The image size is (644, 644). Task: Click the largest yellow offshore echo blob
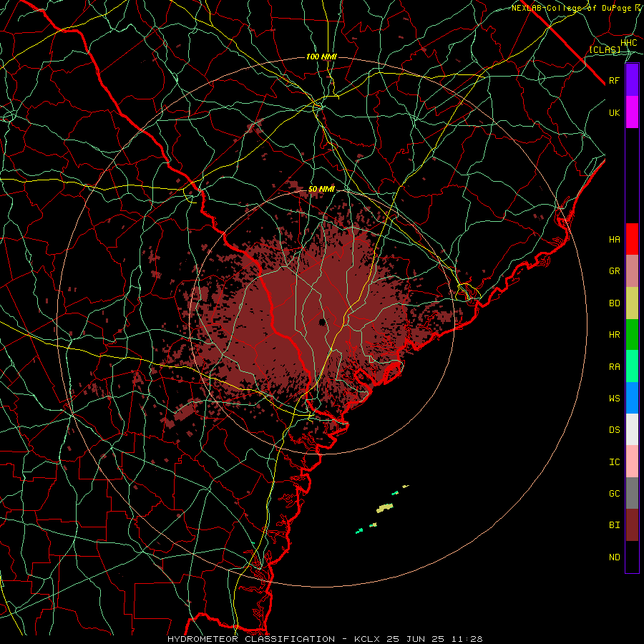click(x=385, y=509)
